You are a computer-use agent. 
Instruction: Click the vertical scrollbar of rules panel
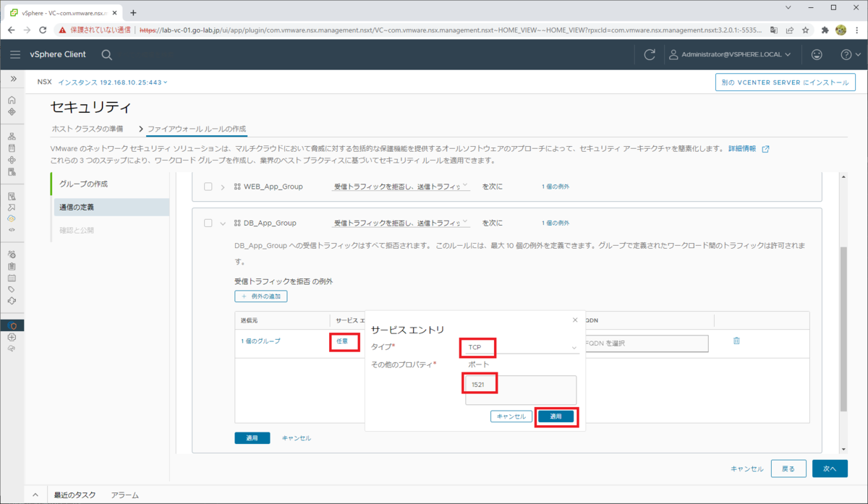(843, 328)
